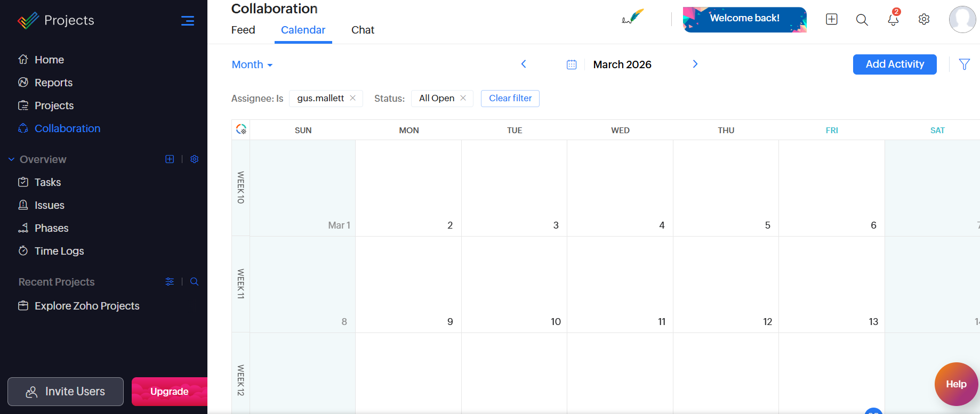Click the header search magnifier icon
Screen dimensions: 980x414
click(x=862, y=20)
